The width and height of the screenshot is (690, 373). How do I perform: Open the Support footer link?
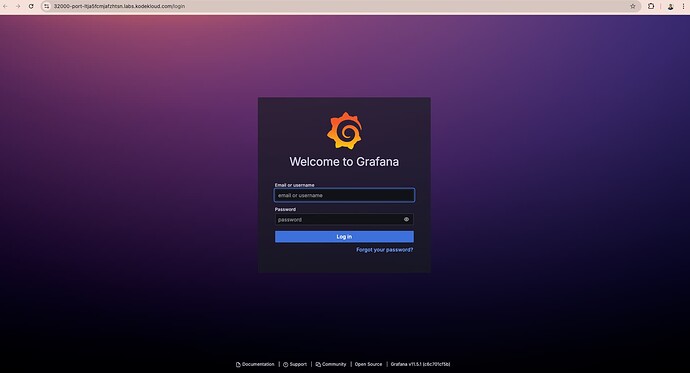pyautogui.click(x=295, y=364)
